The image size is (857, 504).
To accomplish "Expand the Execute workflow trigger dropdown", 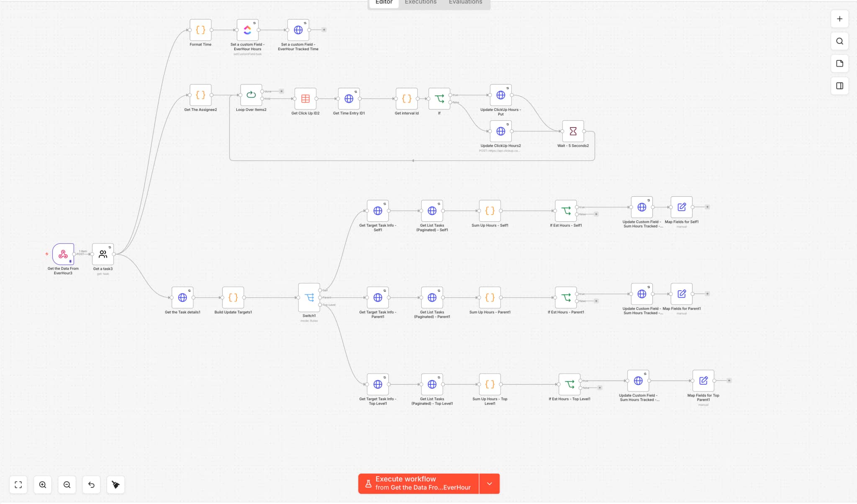I will pos(490,484).
